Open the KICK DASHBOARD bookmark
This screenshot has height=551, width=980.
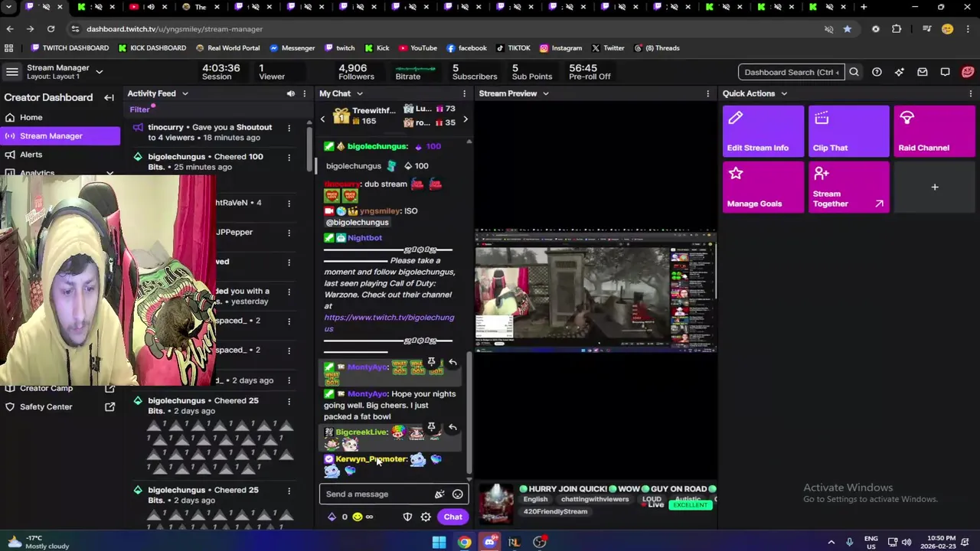152,47
